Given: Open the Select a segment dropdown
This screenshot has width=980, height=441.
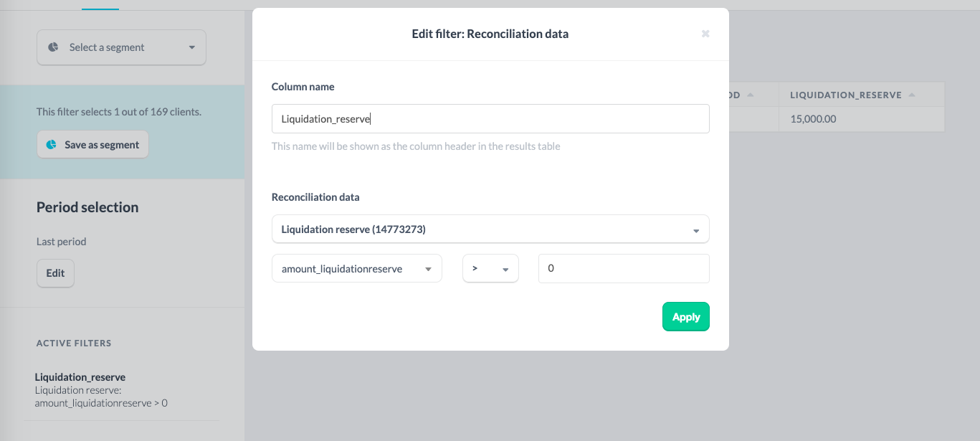Looking at the screenshot, I should pyautogui.click(x=121, y=47).
